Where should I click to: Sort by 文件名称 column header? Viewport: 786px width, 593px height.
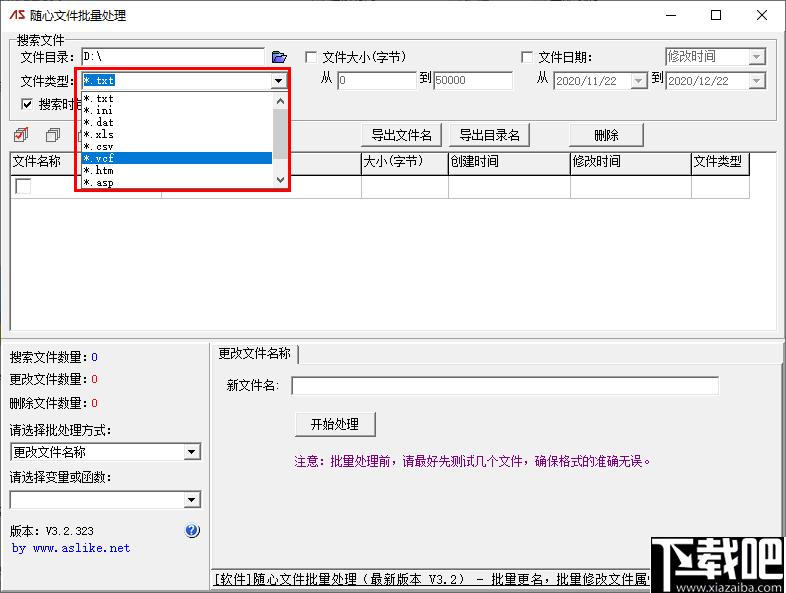tap(43, 162)
